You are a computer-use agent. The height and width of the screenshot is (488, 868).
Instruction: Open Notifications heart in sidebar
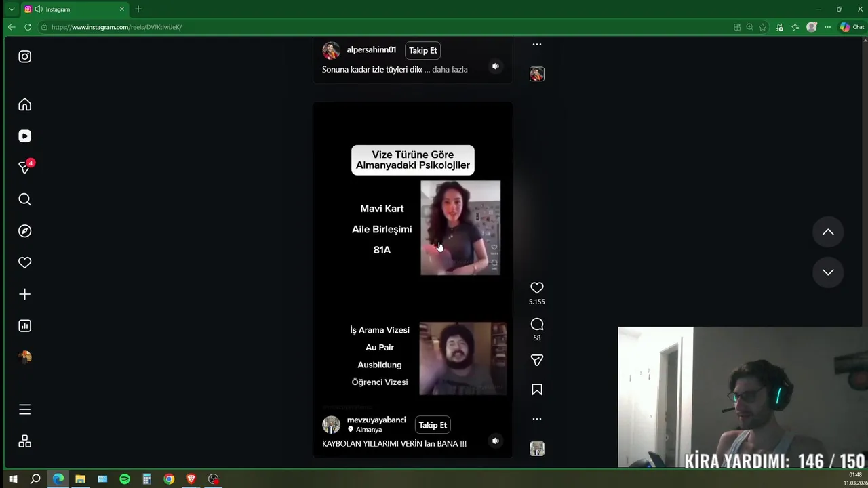pos(24,262)
